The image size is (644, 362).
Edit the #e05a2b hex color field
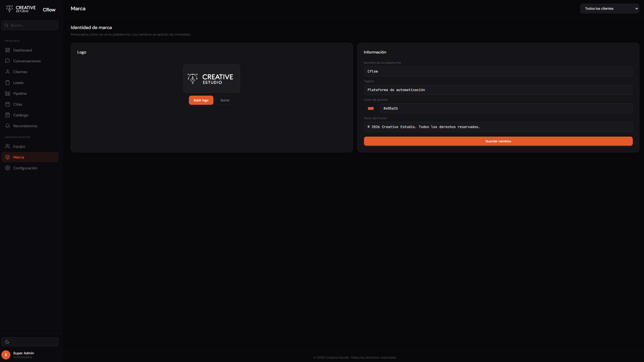pyautogui.click(x=506, y=108)
